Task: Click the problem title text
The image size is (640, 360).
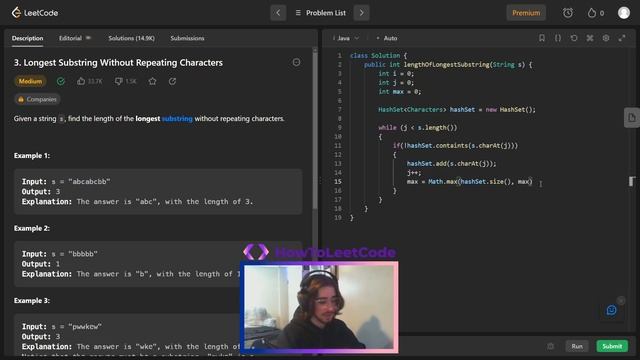Action: tap(118, 62)
